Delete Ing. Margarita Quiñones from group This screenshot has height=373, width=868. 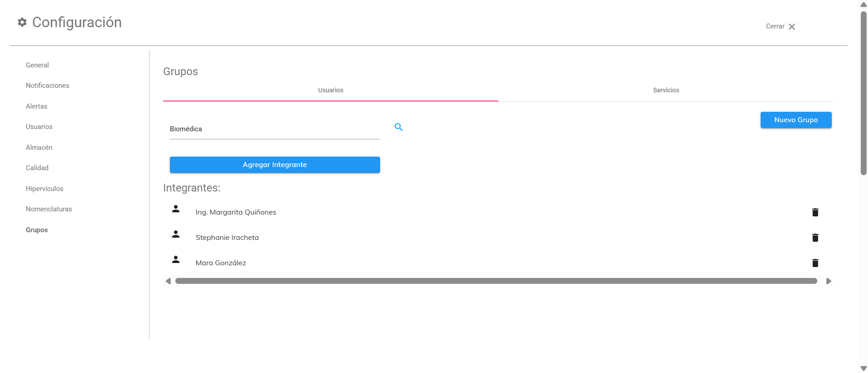[815, 212]
